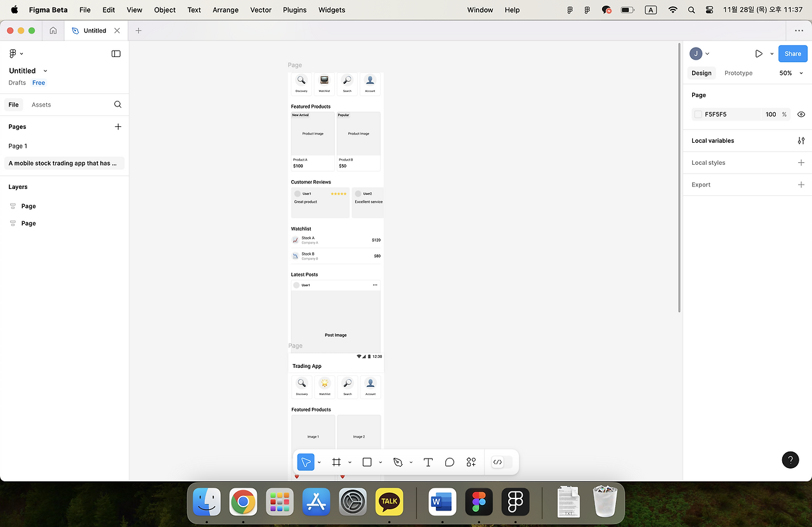Select the Rectangle shape tool
This screenshot has width=812, height=527.
point(367,462)
